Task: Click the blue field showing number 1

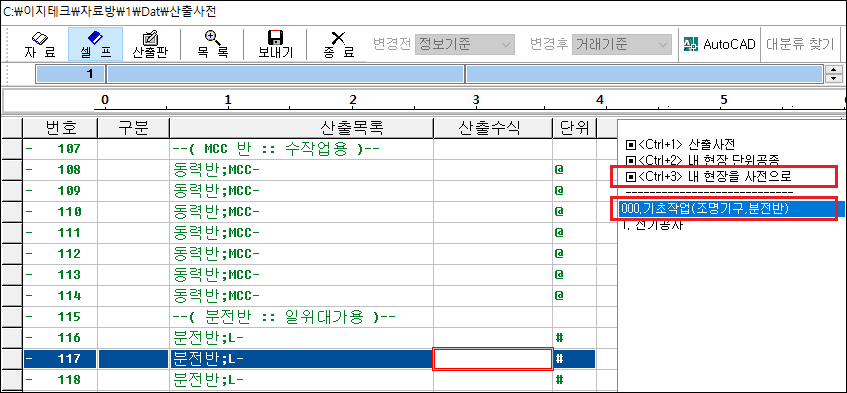Action: [71, 74]
